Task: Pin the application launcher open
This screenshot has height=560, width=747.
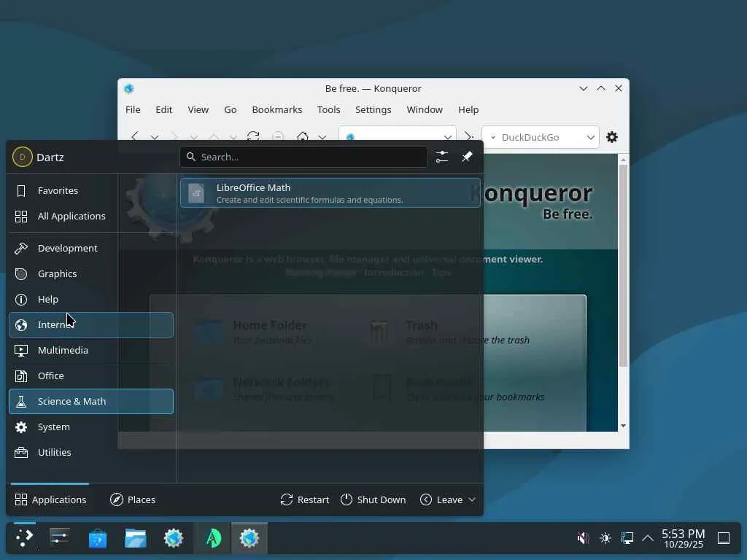Action: coord(467,157)
